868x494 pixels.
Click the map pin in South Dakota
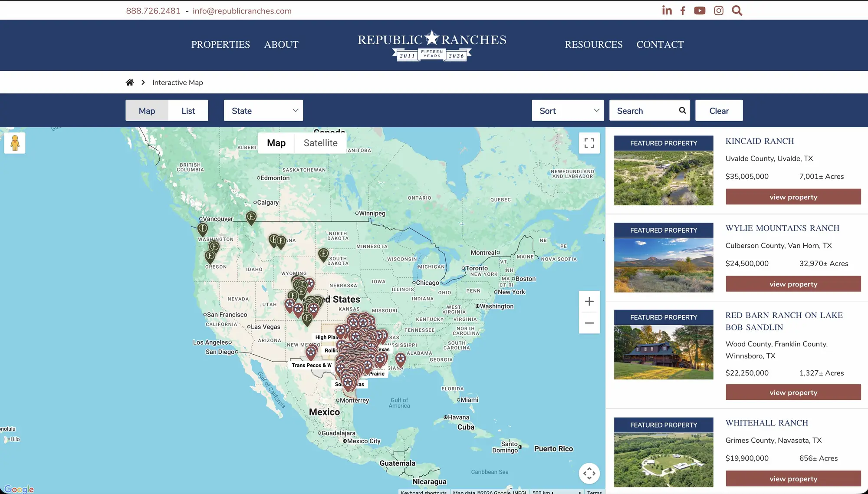point(323,254)
